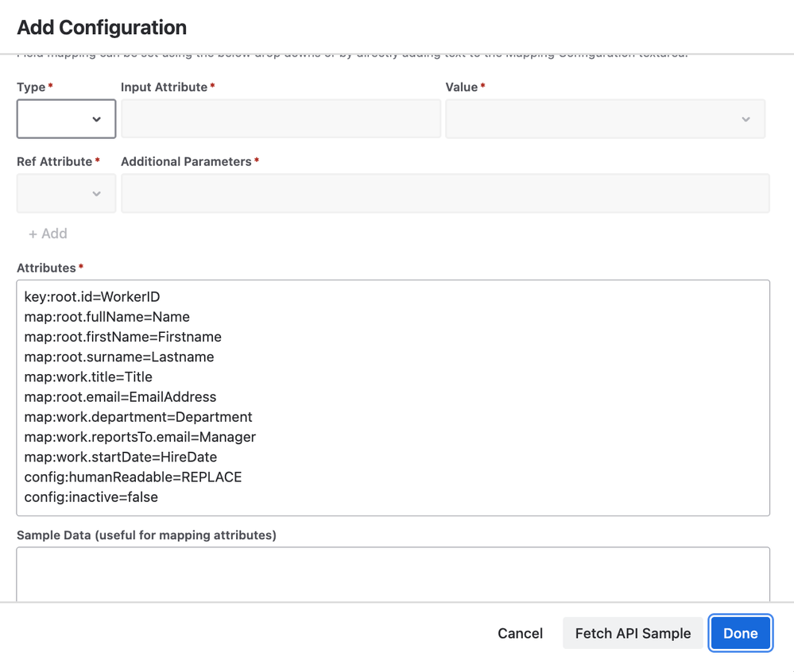Click the map:work.reportsTo.email=Manager line
The image size is (794, 672).
pyautogui.click(x=140, y=437)
